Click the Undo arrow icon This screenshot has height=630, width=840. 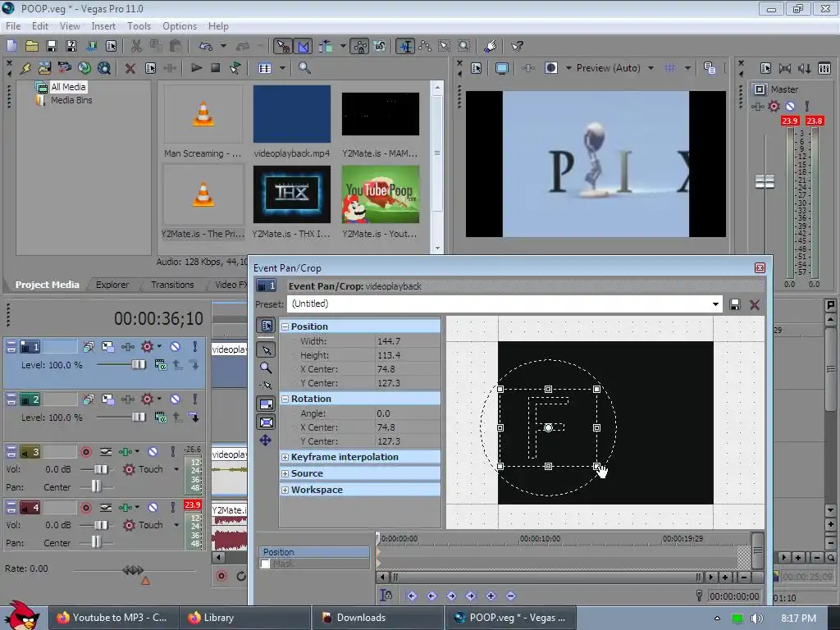point(206,46)
